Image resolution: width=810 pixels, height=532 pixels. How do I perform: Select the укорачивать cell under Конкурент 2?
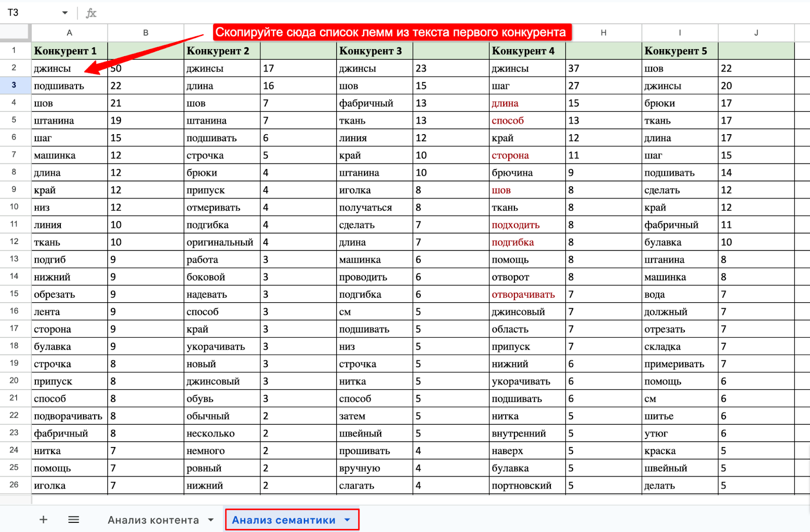click(222, 346)
